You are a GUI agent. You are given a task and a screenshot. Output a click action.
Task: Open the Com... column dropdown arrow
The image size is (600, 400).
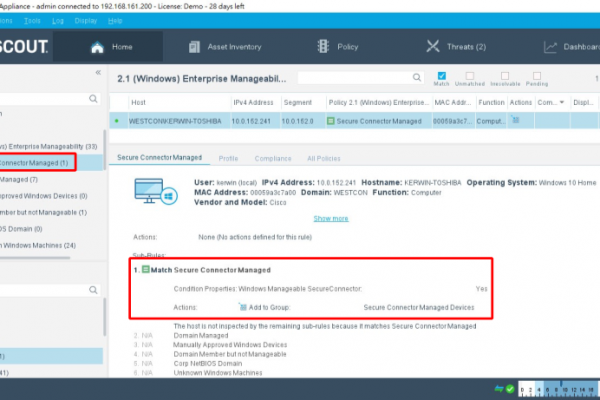pyautogui.click(x=562, y=102)
